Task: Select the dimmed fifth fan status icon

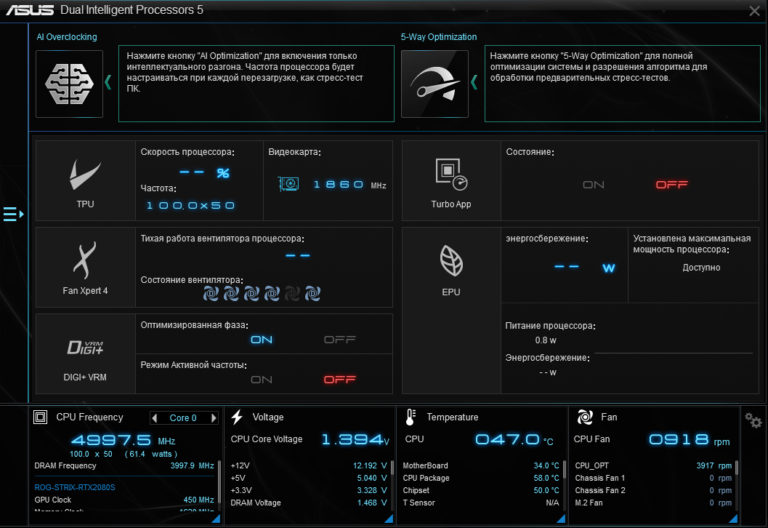Action: tap(292, 294)
